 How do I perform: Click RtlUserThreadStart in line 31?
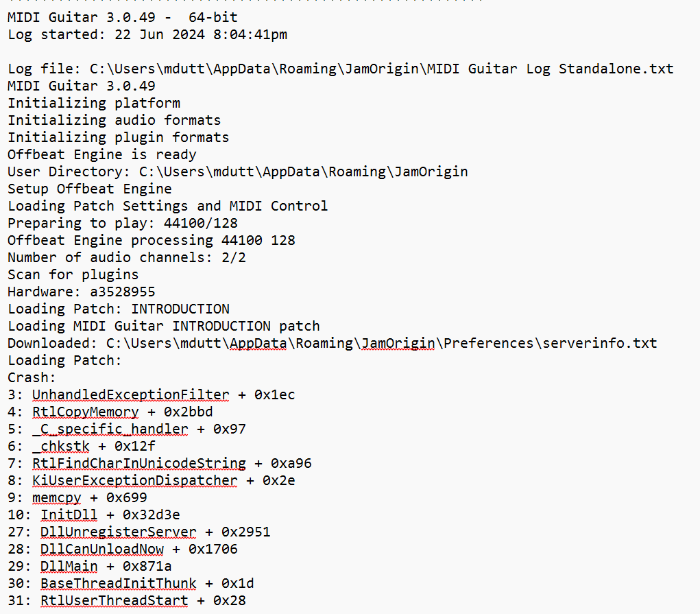tap(114, 600)
